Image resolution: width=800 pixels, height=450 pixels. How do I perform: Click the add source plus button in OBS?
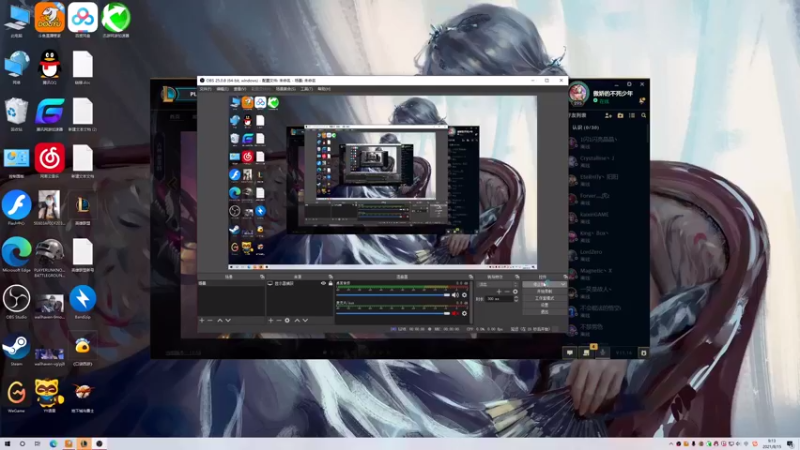tap(271, 320)
